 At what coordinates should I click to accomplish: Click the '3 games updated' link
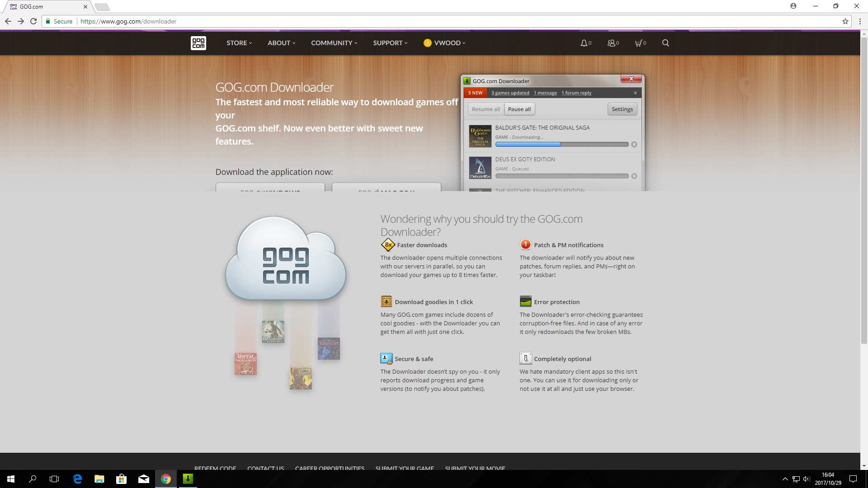510,93
